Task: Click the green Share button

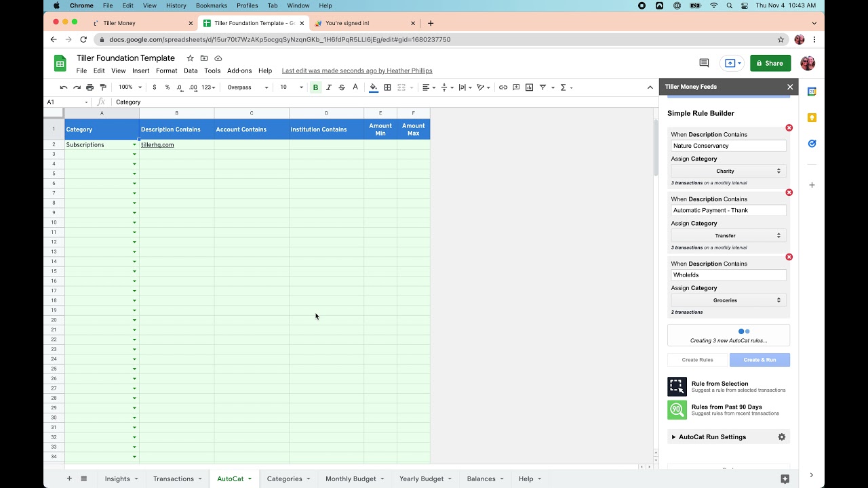Action: click(x=770, y=63)
